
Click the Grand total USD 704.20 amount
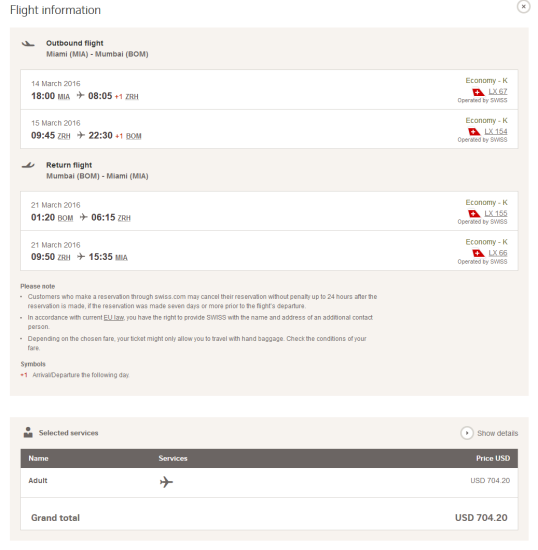[x=481, y=518]
